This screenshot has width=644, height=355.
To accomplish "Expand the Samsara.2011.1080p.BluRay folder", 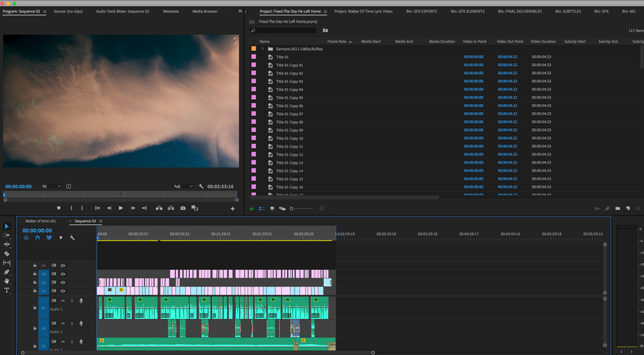I will pyautogui.click(x=263, y=49).
